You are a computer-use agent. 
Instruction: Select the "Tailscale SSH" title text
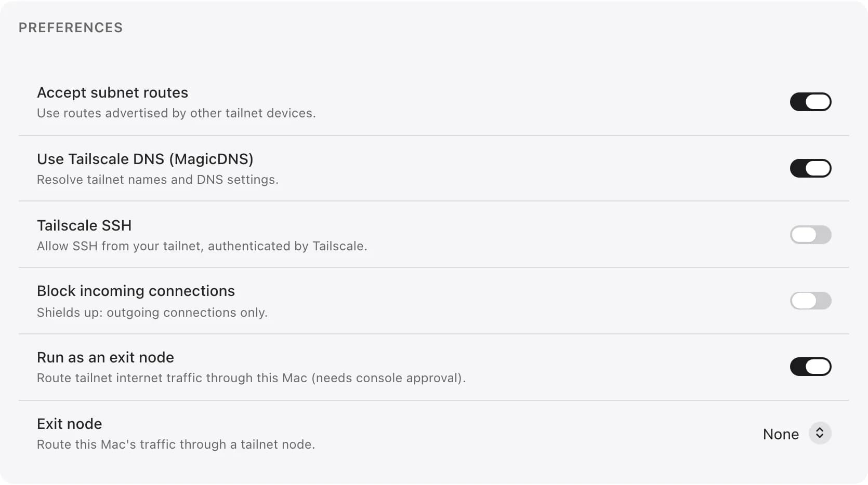click(84, 225)
